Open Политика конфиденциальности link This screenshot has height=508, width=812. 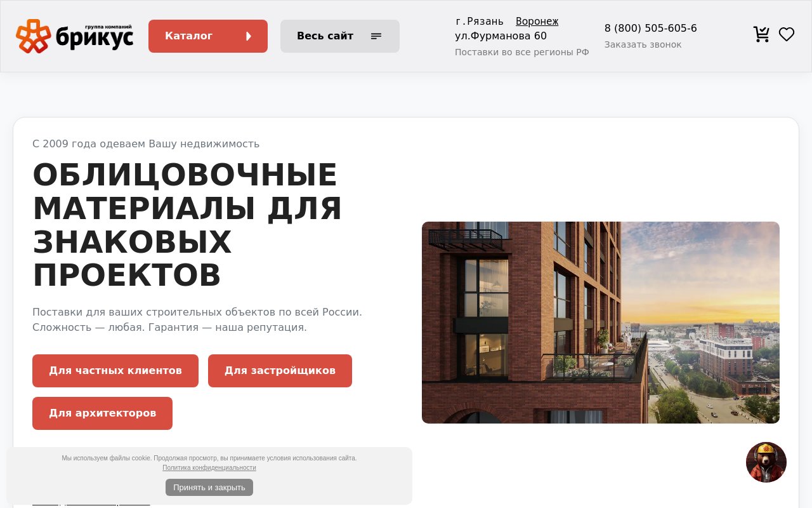[209, 468]
